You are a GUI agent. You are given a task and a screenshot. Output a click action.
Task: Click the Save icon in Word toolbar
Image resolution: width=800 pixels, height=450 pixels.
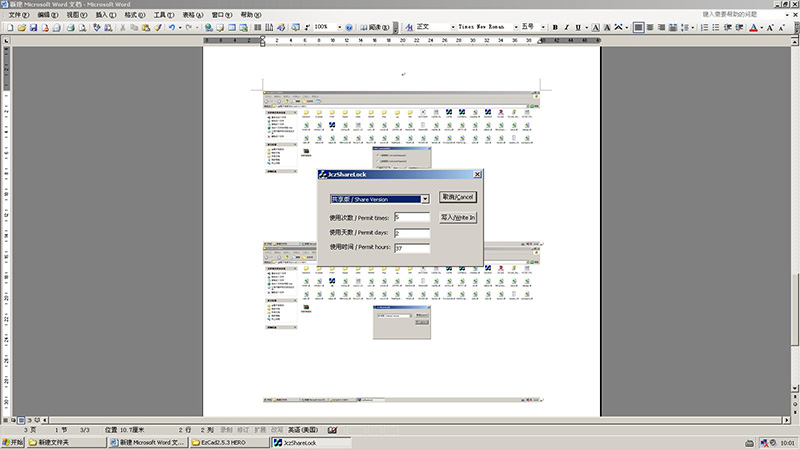coord(33,27)
